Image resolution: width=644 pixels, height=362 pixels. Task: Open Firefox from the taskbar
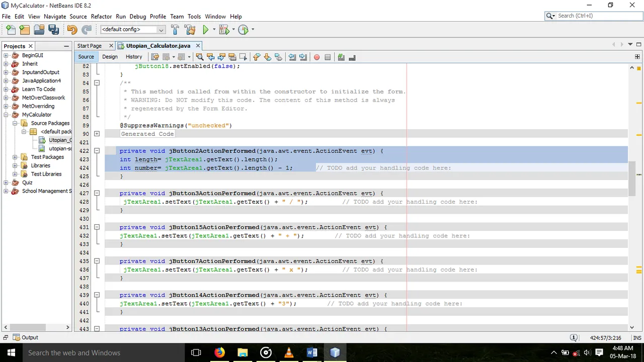click(x=219, y=352)
